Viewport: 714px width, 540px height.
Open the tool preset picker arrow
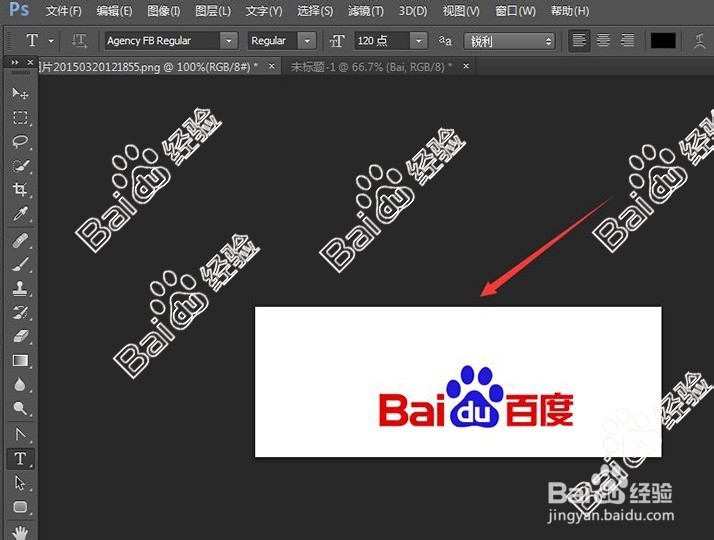51,41
